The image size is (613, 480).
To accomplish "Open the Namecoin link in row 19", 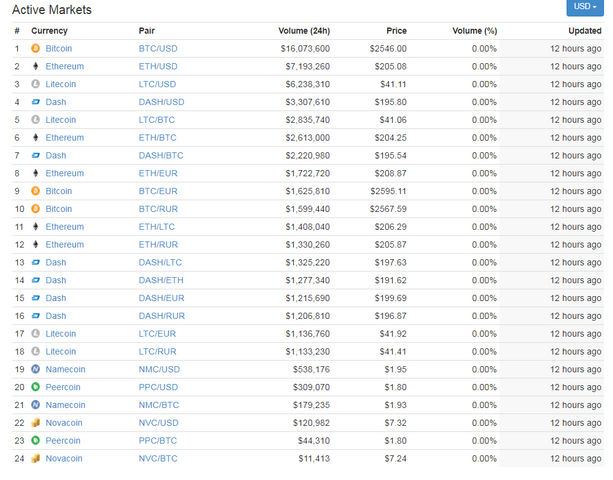I will click(65, 369).
